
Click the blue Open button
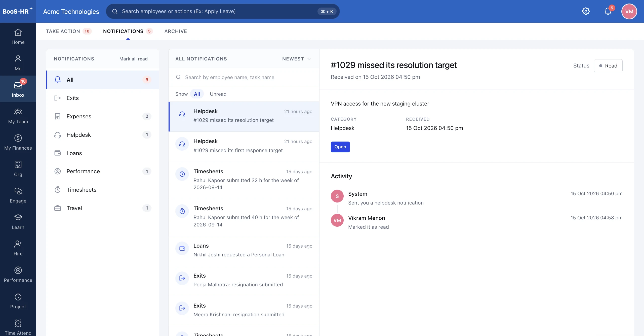340,147
